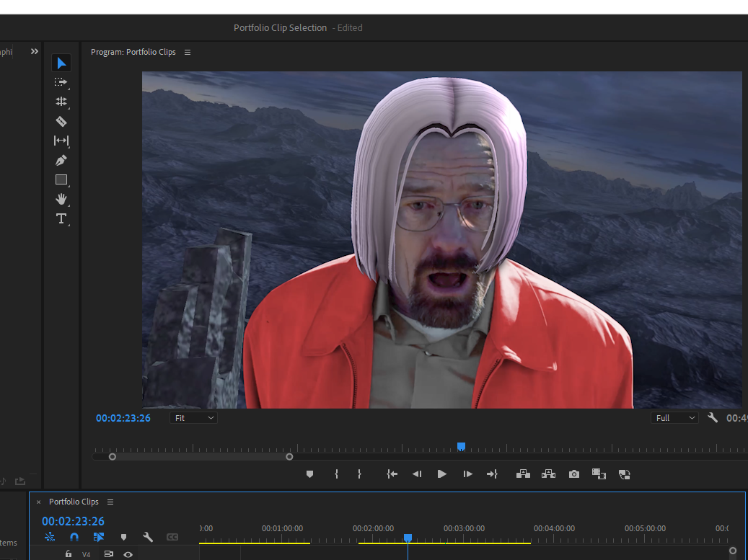The height and width of the screenshot is (560, 748).
Task: Select the Pen tool
Action: click(x=61, y=160)
